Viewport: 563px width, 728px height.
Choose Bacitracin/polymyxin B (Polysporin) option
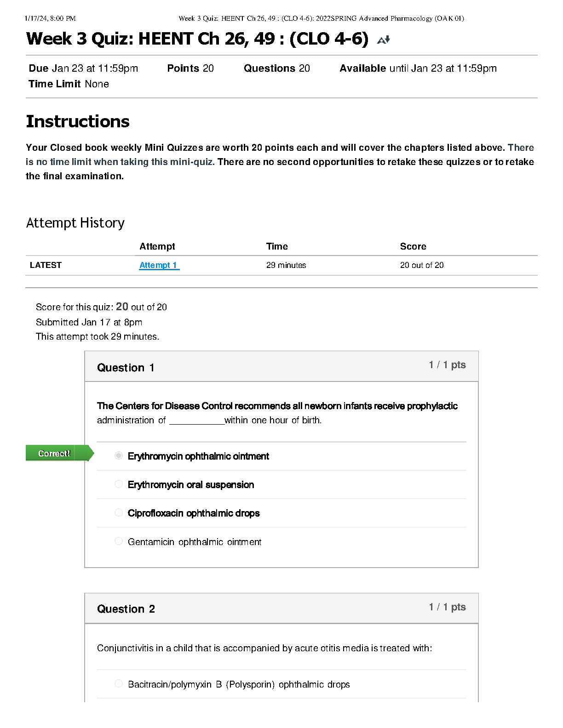pos(119,683)
